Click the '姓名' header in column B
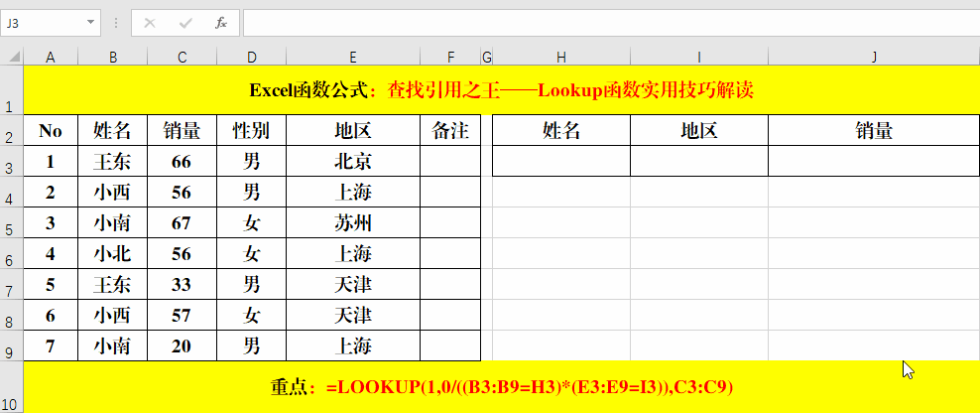The width and height of the screenshot is (980, 413). pyautogui.click(x=113, y=130)
